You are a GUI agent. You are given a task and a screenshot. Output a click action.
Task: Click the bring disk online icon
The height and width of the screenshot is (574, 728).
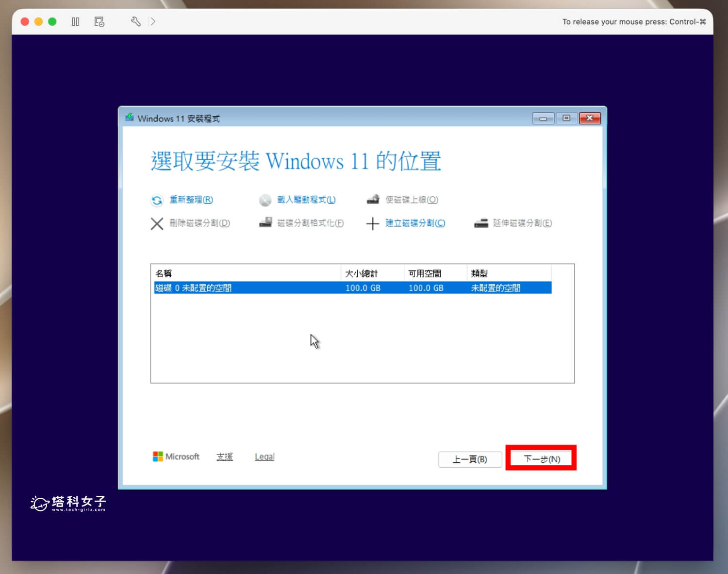coord(373,200)
